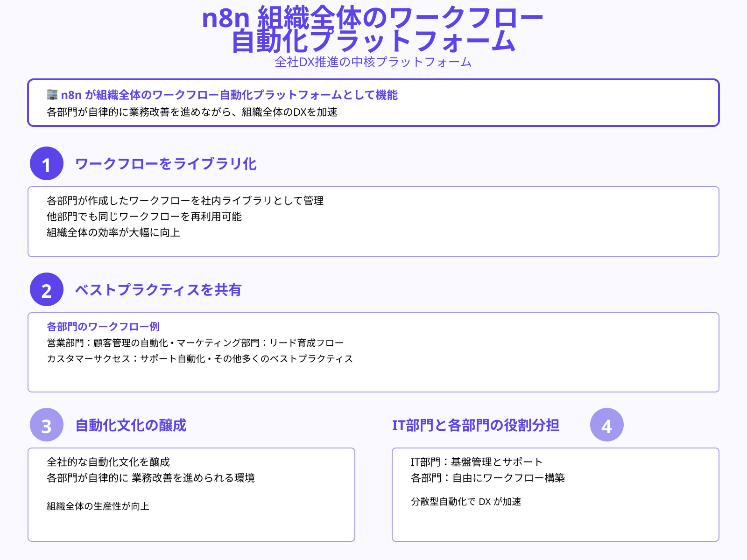The width and height of the screenshot is (747, 560).
Task: Click the 全社DX推進の中核プラットフォーム subtitle link
Action: [373, 61]
